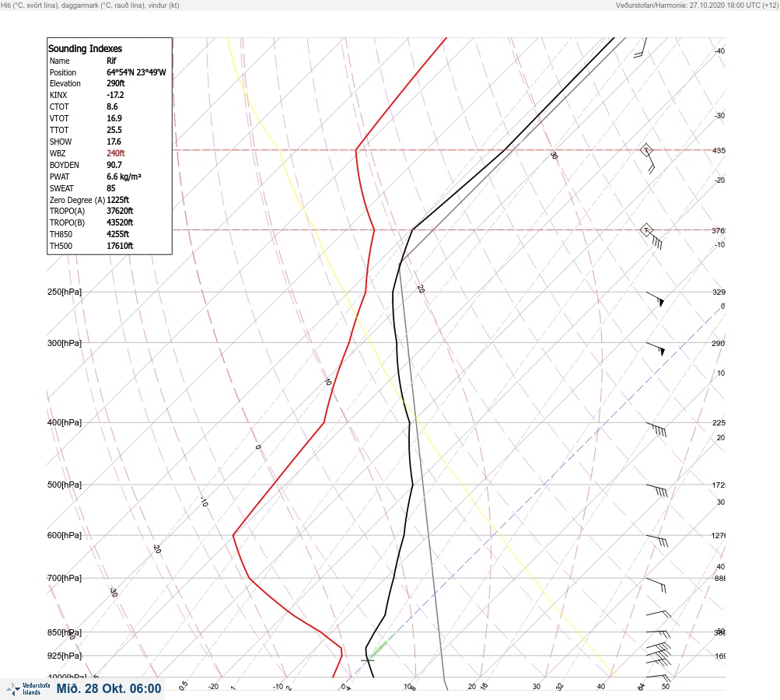Click the 925[hPa] pressure level label
This screenshot has height=700, width=780.
(65, 656)
